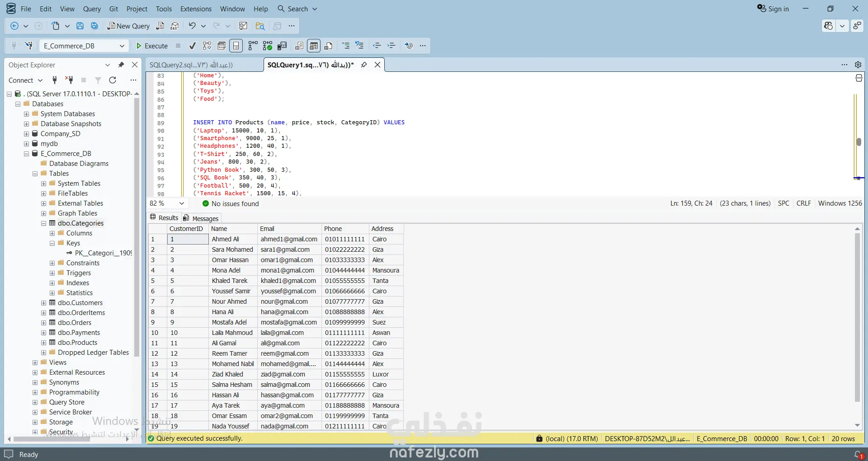Screen dimensions: 868x461
Task: Click the Email column header in results
Action: (289, 229)
